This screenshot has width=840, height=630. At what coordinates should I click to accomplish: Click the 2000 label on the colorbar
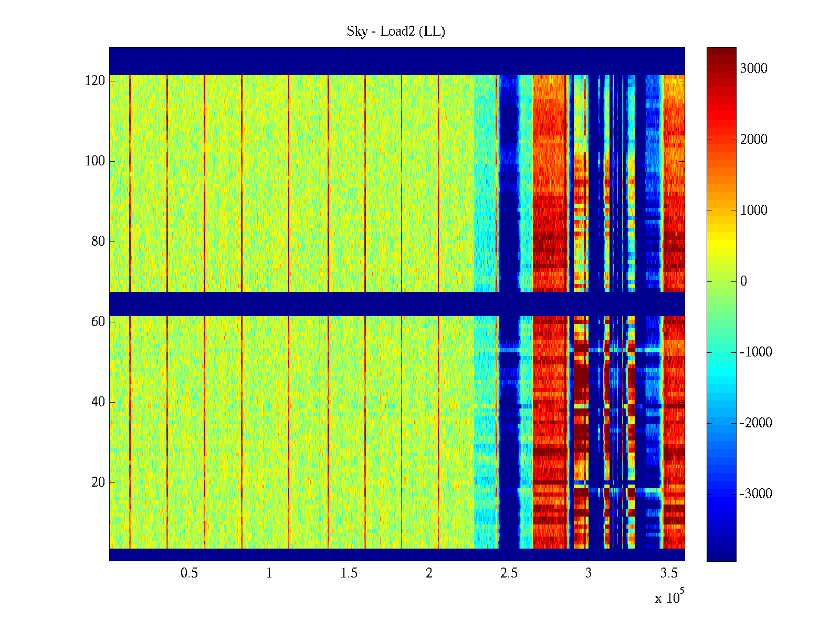click(x=753, y=140)
